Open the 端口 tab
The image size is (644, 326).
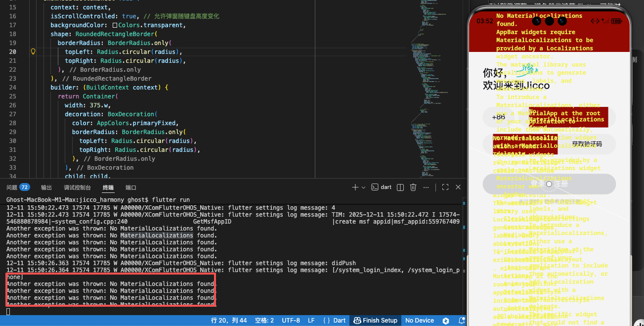(131, 187)
